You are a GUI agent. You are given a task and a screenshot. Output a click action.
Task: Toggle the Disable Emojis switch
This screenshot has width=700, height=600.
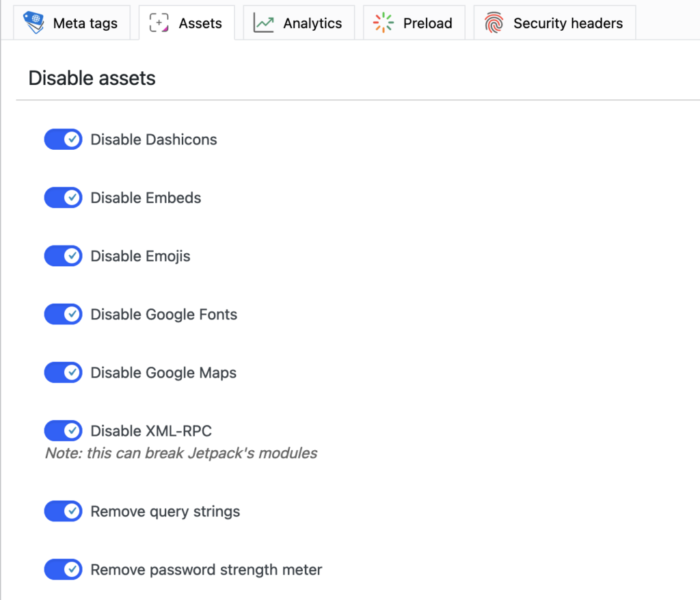pyautogui.click(x=63, y=256)
